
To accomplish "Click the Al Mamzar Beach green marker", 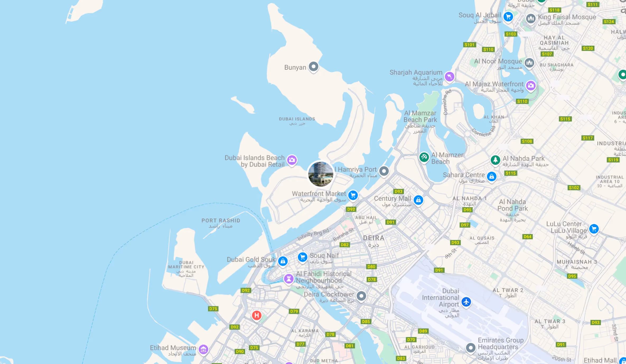I will tap(424, 157).
